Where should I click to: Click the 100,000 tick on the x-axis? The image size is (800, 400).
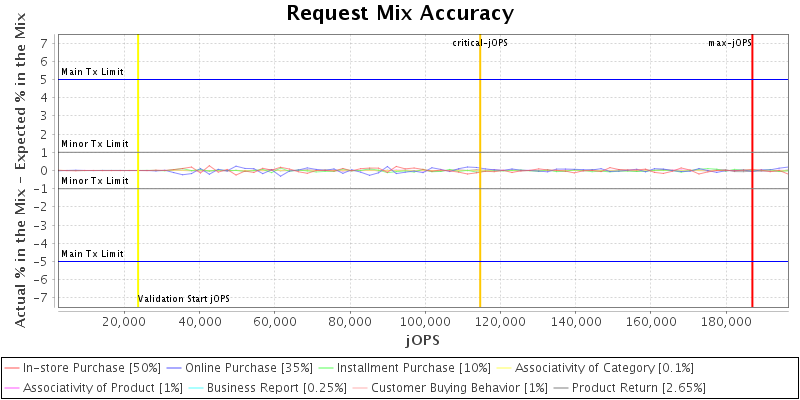pos(425,323)
